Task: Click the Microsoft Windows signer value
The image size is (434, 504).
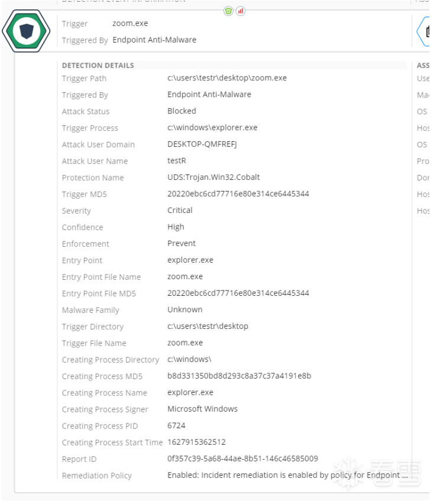Action: [202, 409]
